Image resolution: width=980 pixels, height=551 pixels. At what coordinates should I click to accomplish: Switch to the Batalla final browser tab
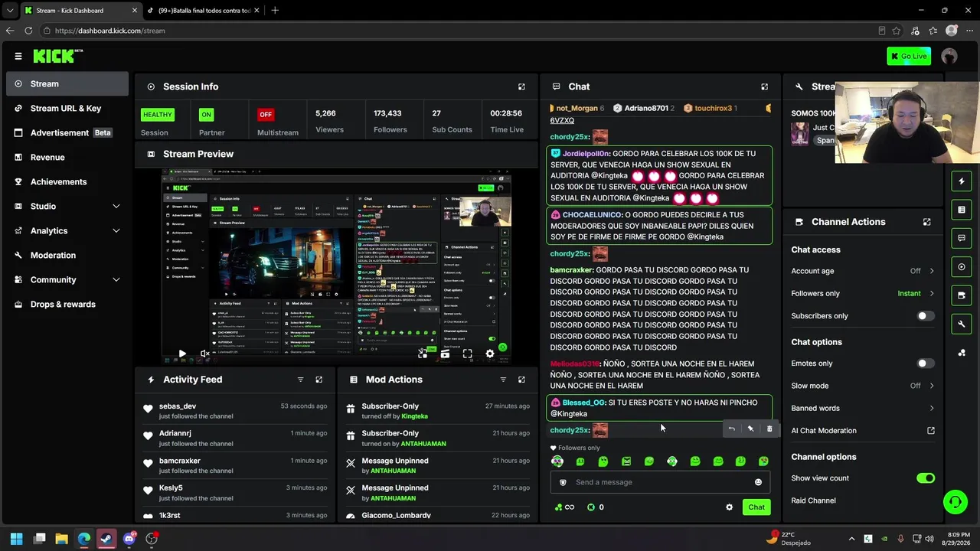pyautogui.click(x=203, y=11)
